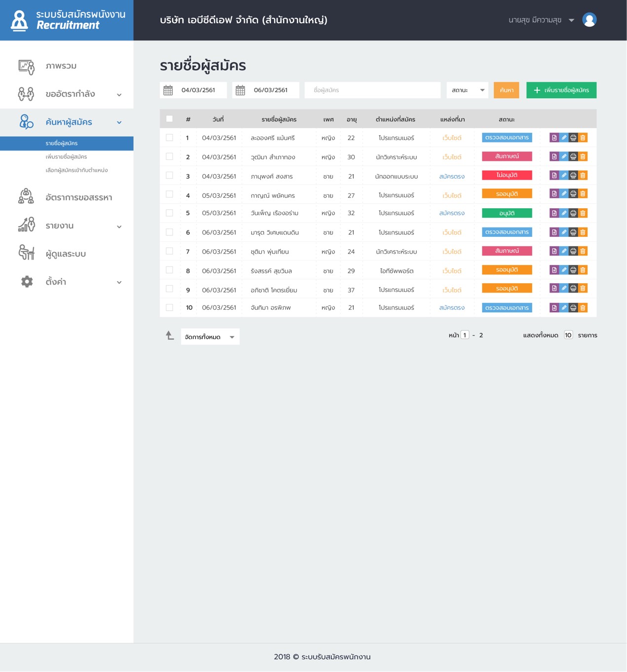Click the green อนุมัติ status badge

pos(507,213)
